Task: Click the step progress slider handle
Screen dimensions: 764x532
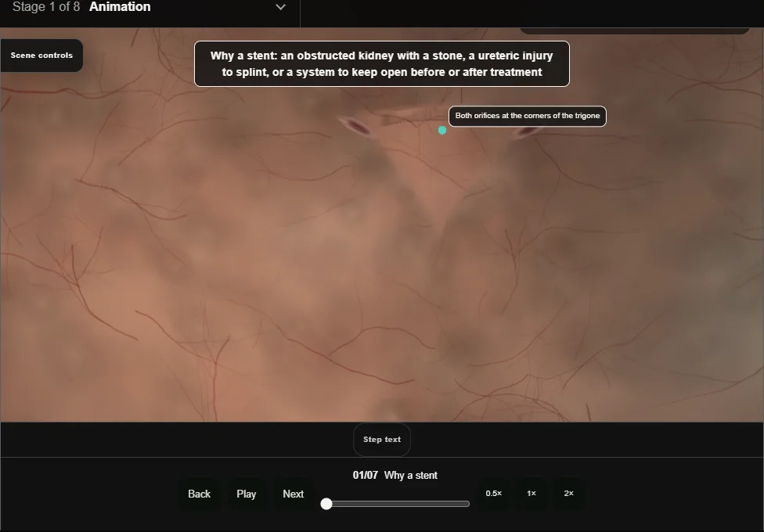Action: (x=326, y=504)
